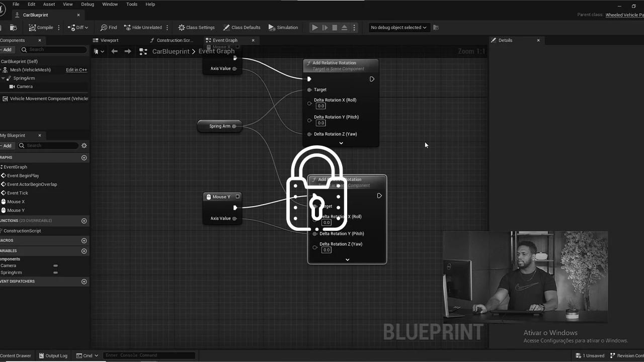The height and width of the screenshot is (362, 644).
Task: Toggle Hide Unrelated nodes
Action: coord(143,28)
